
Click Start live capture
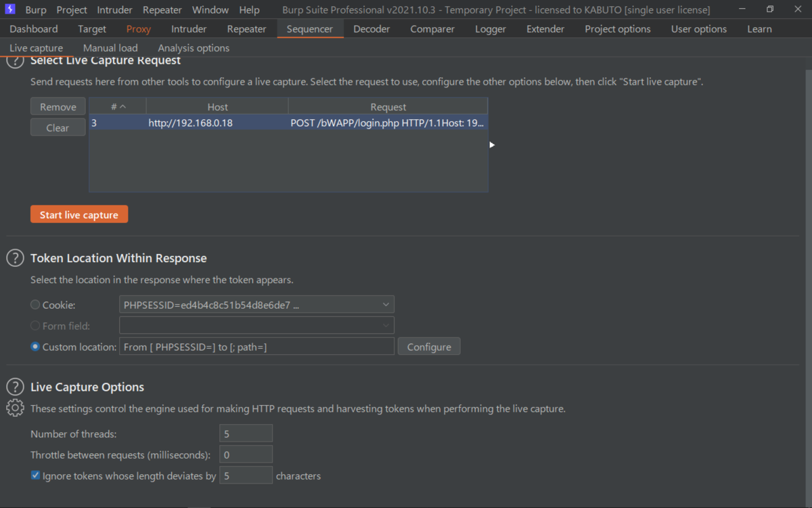79,215
